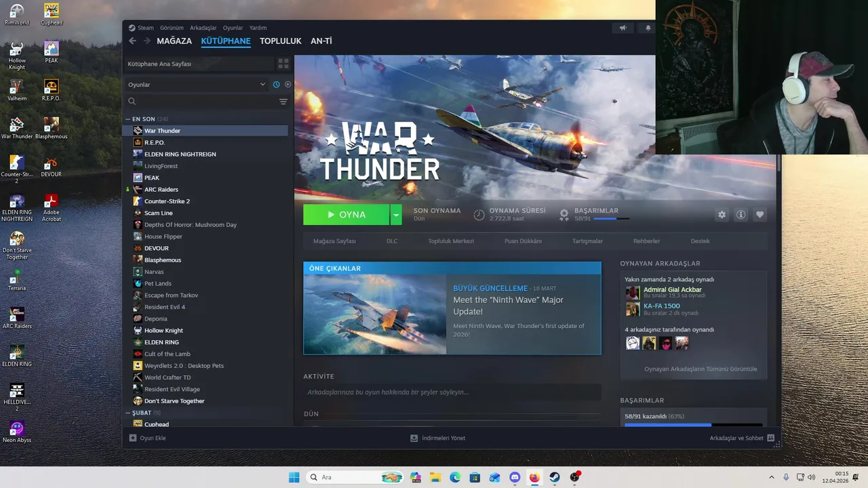Open Destek link
The image size is (868, 488).
coord(700,241)
